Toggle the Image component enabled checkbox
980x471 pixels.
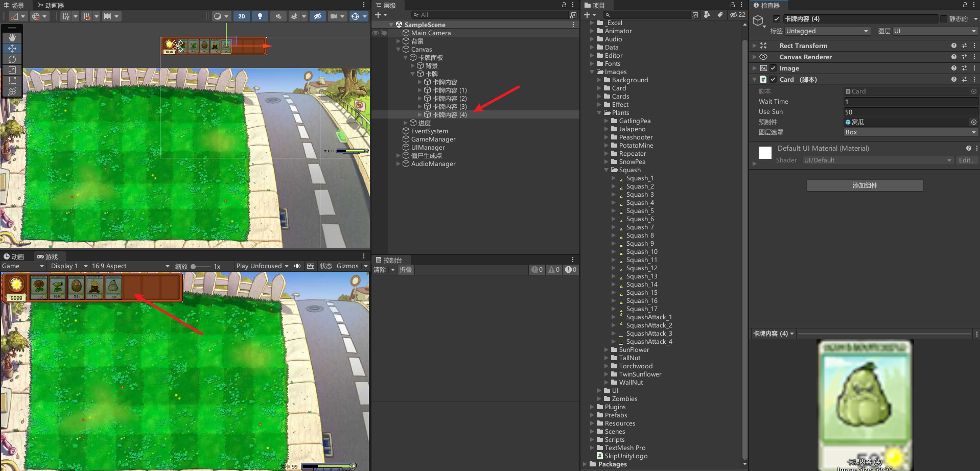pos(773,68)
